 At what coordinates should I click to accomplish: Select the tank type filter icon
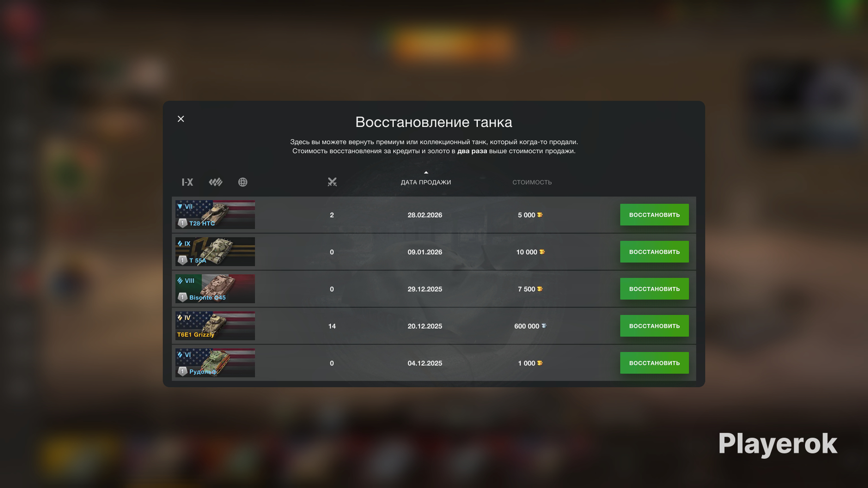[x=216, y=182]
